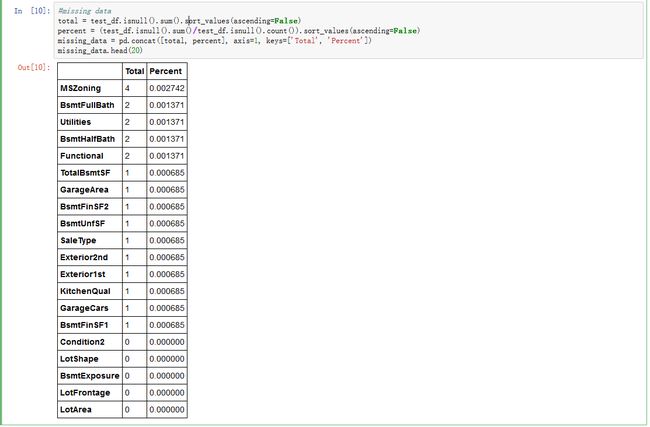This screenshot has height=427, width=650.
Task: Select the BsmtExposure row label
Action: click(x=90, y=376)
